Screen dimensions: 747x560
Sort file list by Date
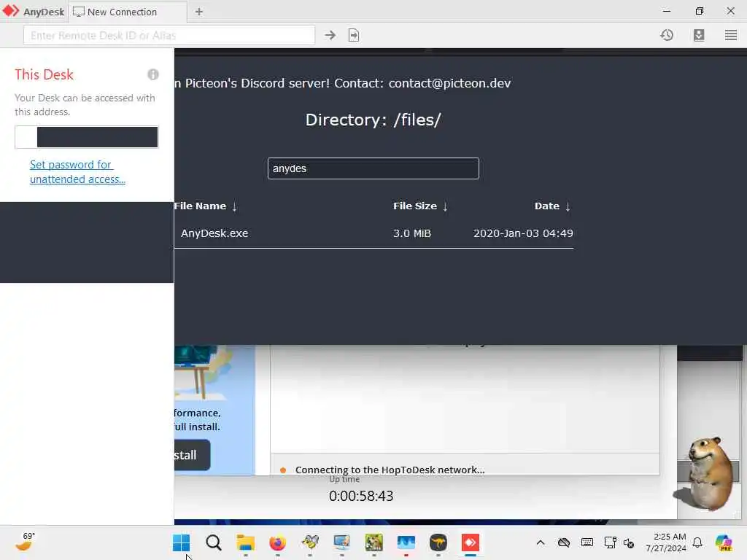[553, 206]
